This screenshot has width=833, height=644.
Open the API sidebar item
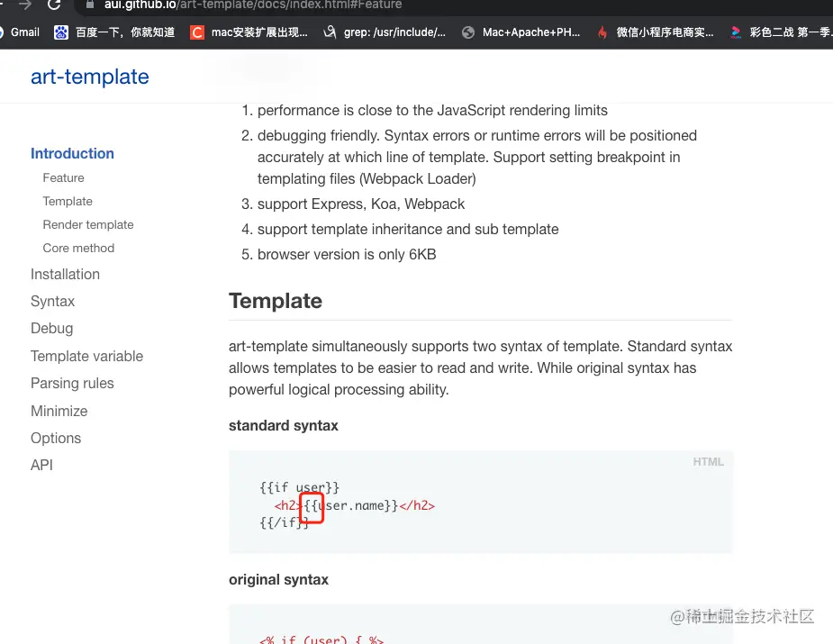(41, 465)
